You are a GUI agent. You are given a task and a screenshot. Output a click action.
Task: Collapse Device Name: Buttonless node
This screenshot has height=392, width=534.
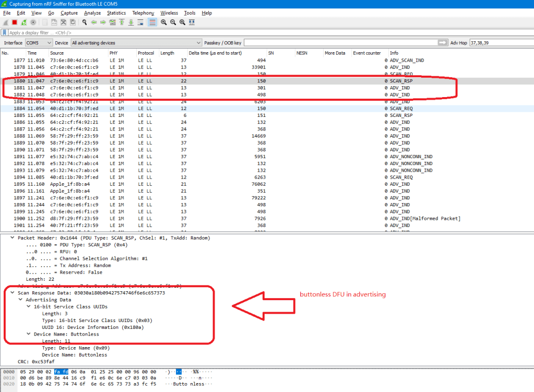[29, 334]
